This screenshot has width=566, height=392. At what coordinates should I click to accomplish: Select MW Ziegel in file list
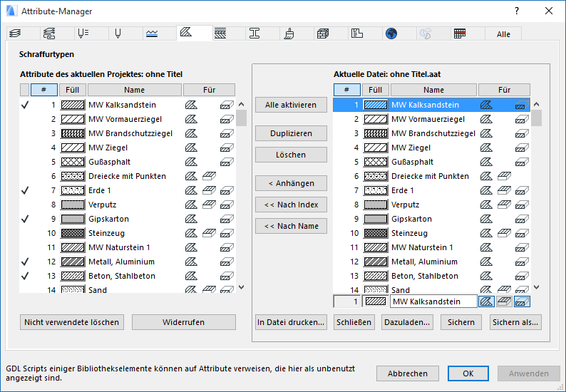tap(432, 148)
